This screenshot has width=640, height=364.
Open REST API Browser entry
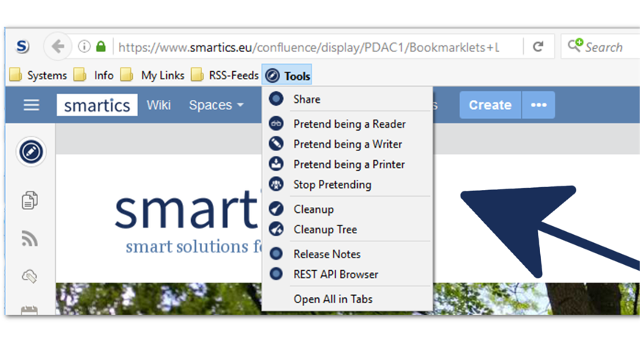pos(347,274)
